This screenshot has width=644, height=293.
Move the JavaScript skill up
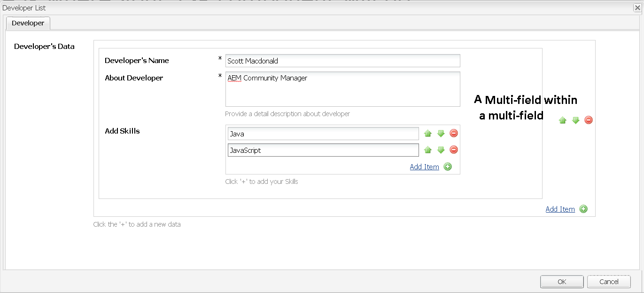point(427,150)
